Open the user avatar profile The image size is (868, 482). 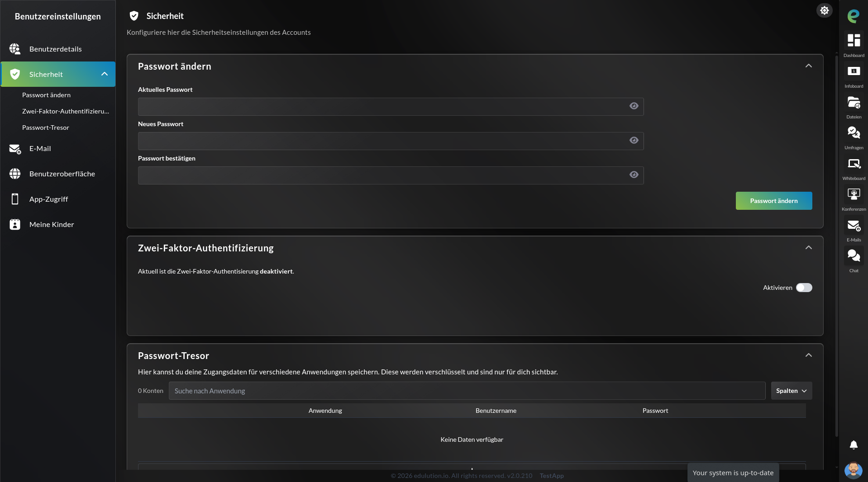coord(854,470)
